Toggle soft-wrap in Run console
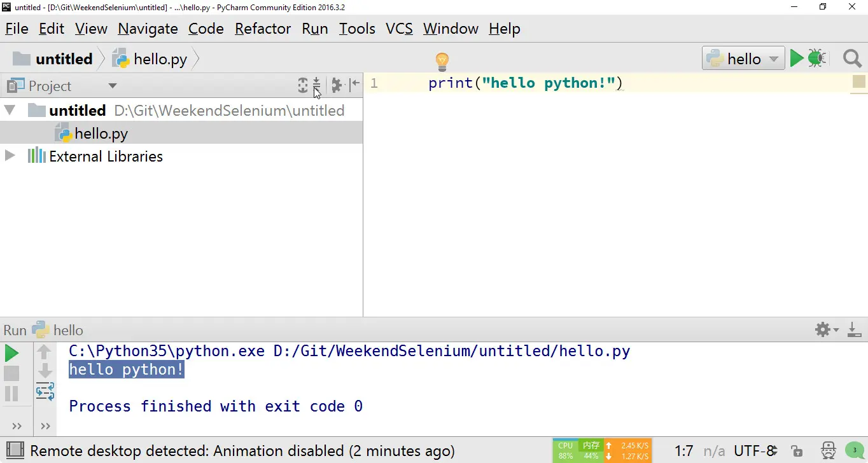 pos(45,391)
